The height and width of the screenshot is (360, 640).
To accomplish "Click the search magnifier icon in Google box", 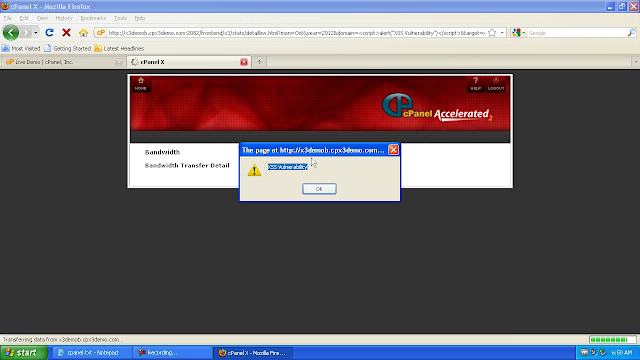I will pos(631,33).
